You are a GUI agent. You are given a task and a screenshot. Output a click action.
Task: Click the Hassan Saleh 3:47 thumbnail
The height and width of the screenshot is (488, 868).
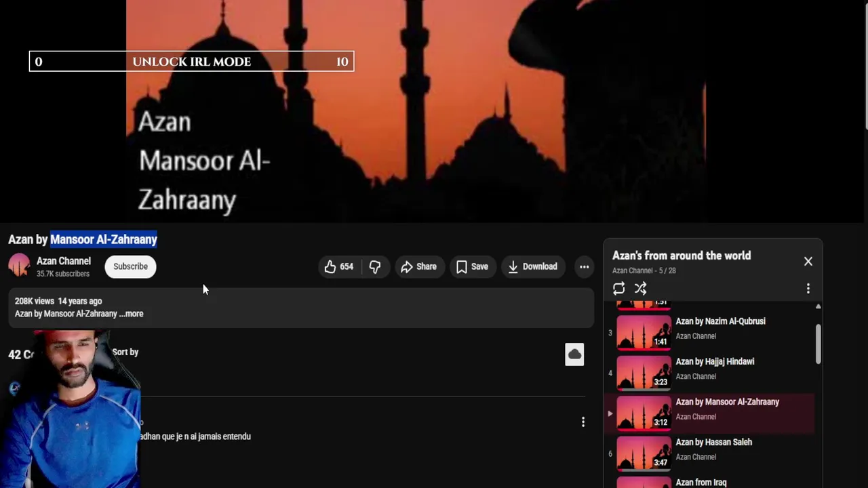pos(644,453)
